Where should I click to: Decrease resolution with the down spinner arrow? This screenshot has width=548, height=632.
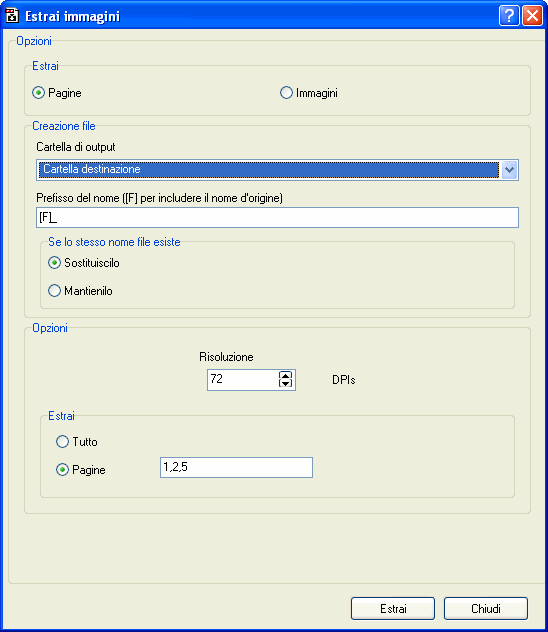(285, 383)
